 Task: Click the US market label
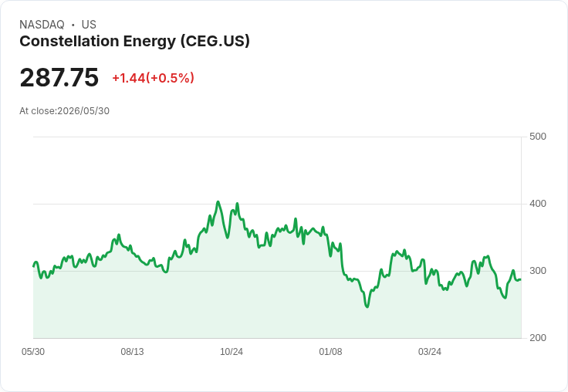[x=89, y=25]
